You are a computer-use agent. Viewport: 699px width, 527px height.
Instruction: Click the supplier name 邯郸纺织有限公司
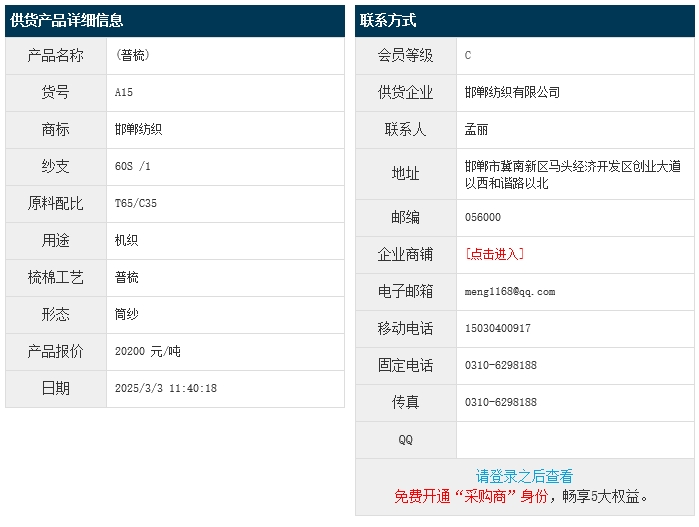pos(513,92)
